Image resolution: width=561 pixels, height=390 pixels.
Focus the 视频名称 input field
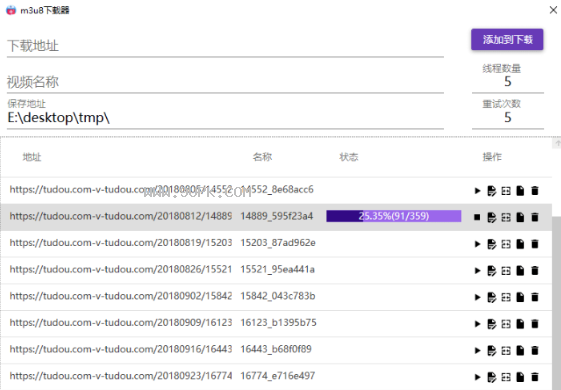225,82
